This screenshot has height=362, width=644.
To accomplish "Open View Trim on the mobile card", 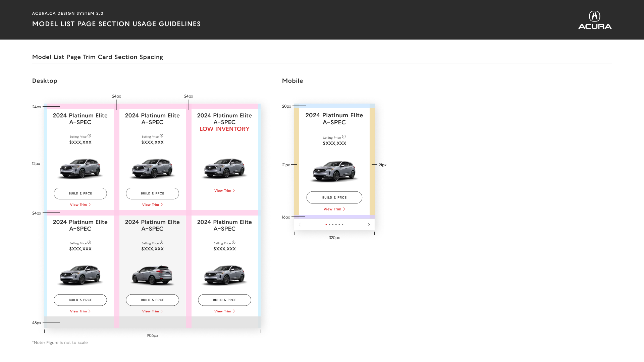I will [x=334, y=209].
